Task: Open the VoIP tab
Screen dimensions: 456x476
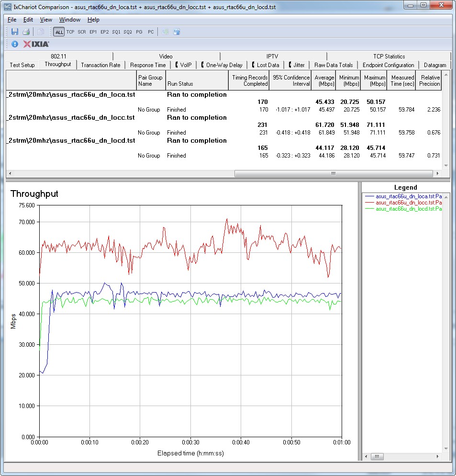Action: coord(184,65)
